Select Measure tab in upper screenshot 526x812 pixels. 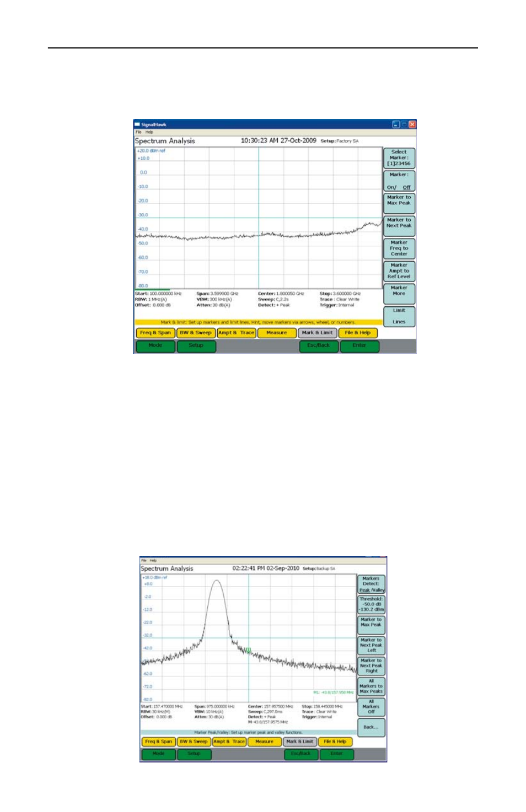click(x=277, y=333)
